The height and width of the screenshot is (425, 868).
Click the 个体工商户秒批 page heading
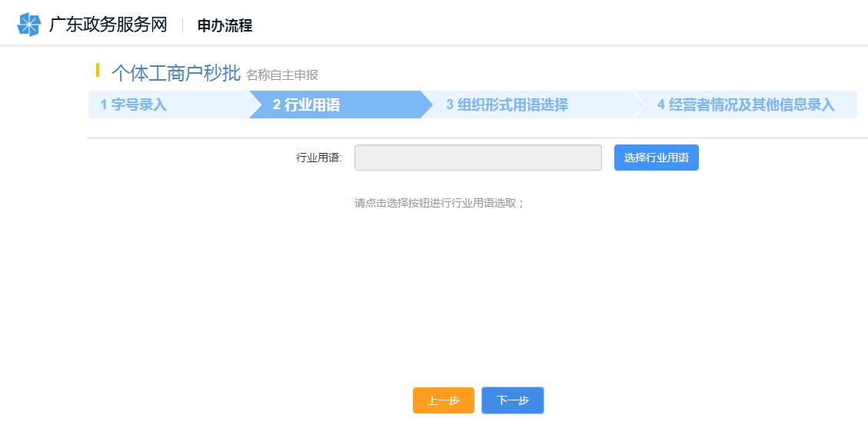pos(176,73)
